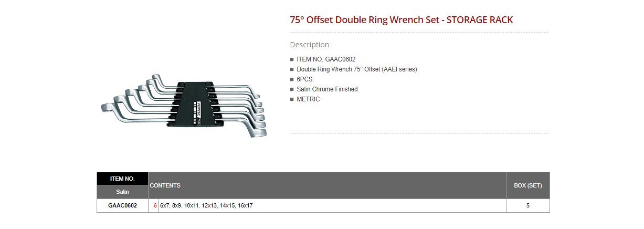Click the METRIC description text

coord(308,99)
